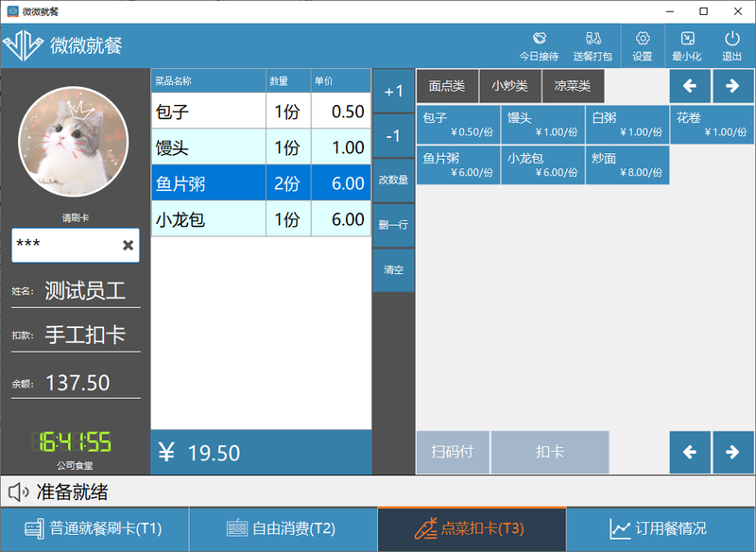
Task: Select the 凉菜类 category
Action: [573, 86]
